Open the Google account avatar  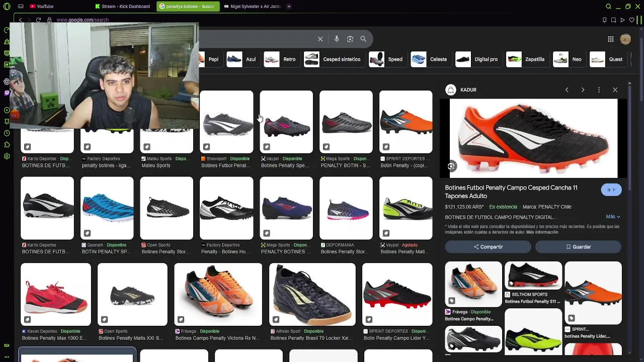point(625,39)
